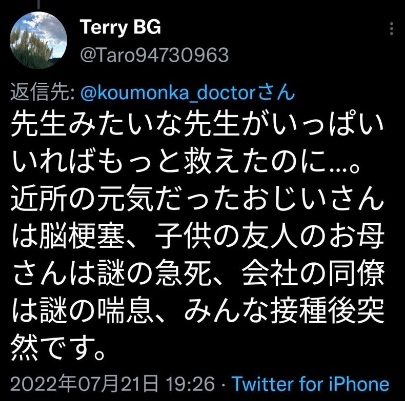Click the Terry BG display name

[x=121, y=27]
